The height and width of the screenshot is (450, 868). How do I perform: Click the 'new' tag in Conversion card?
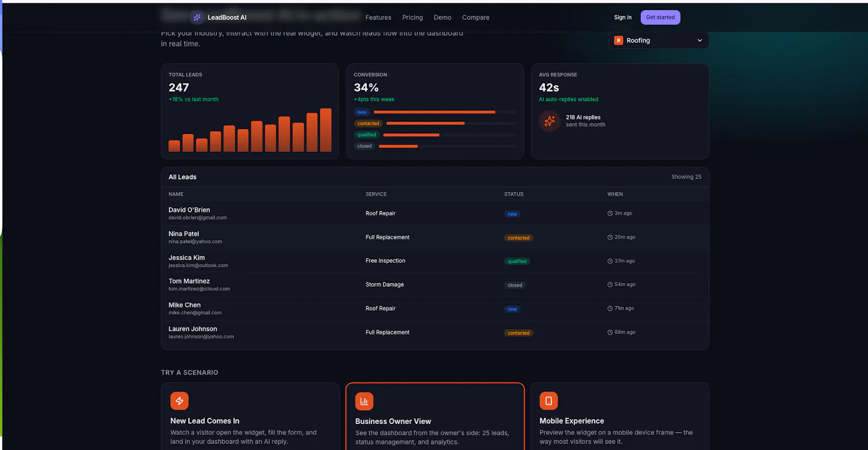click(362, 112)
